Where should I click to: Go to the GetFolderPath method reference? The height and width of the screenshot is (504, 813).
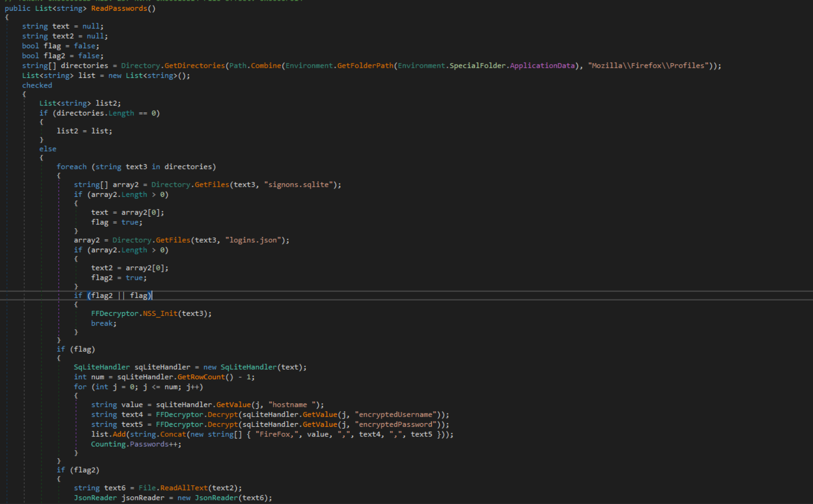pos(365,66)
